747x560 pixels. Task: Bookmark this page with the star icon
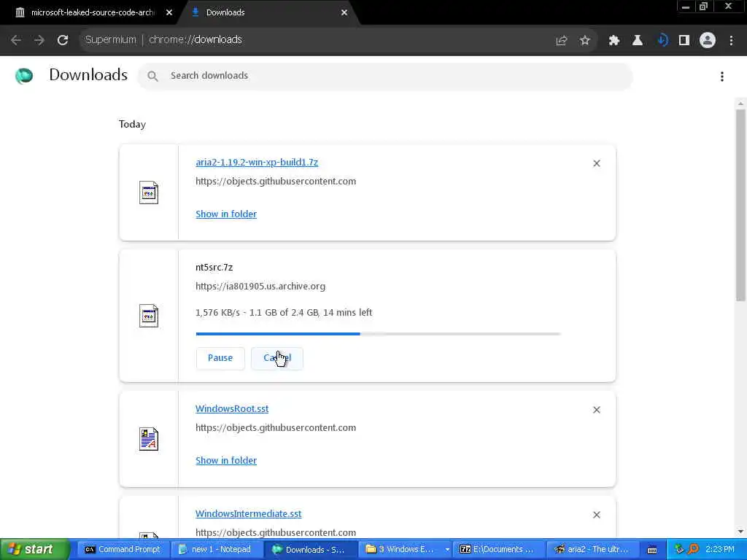(x=585, y=41)
